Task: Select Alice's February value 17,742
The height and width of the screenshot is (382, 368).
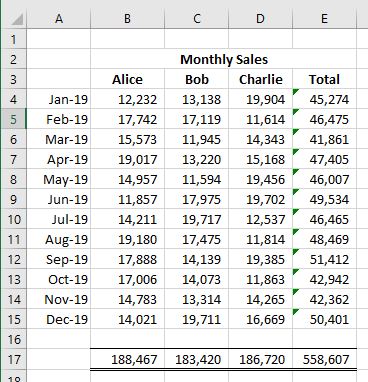Action: (127, 119)
